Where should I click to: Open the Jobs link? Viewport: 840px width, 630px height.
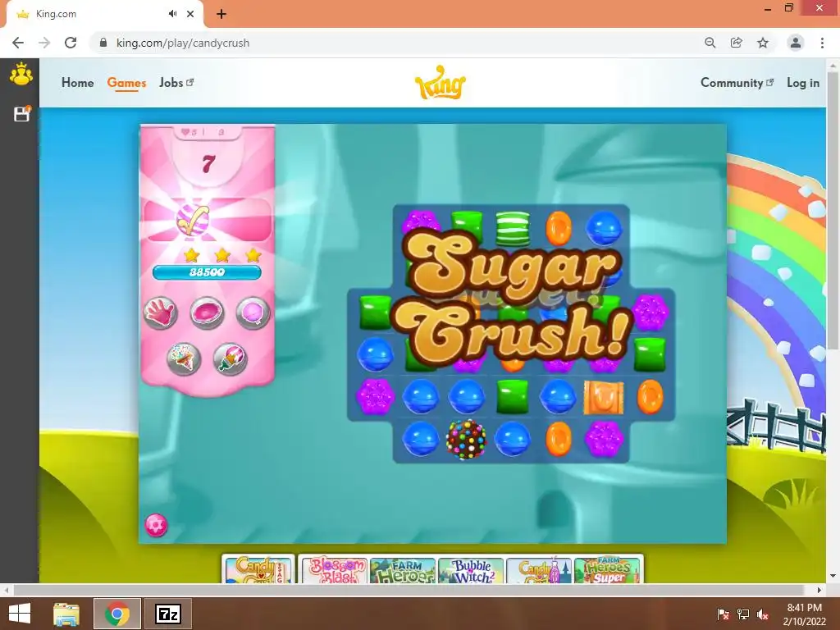pyautogui.click(x=176, y=83)
